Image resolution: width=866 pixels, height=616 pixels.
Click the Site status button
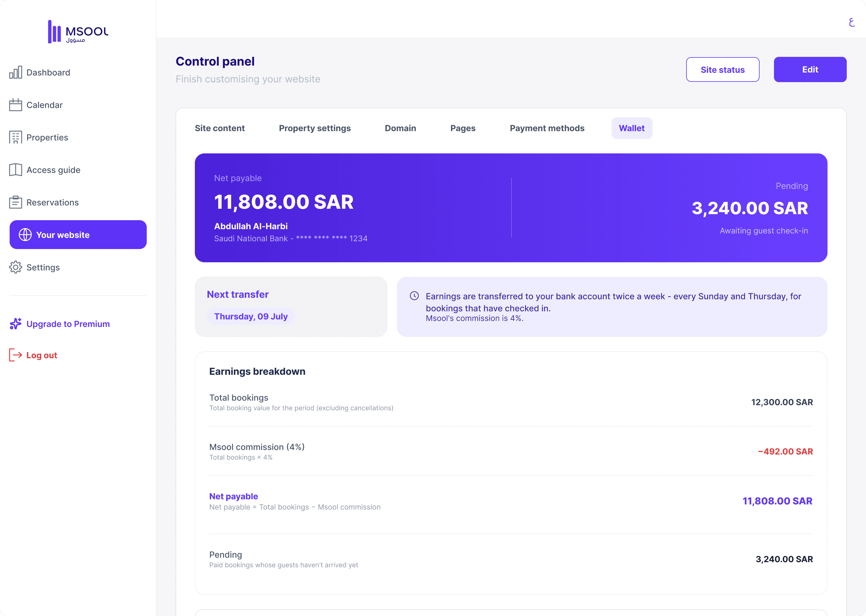723,69
